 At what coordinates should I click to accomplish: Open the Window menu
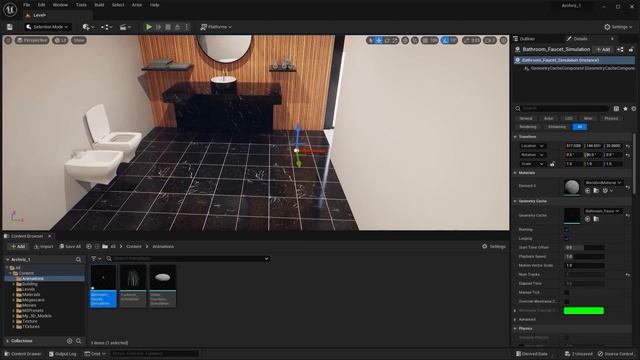pos(60,5)
